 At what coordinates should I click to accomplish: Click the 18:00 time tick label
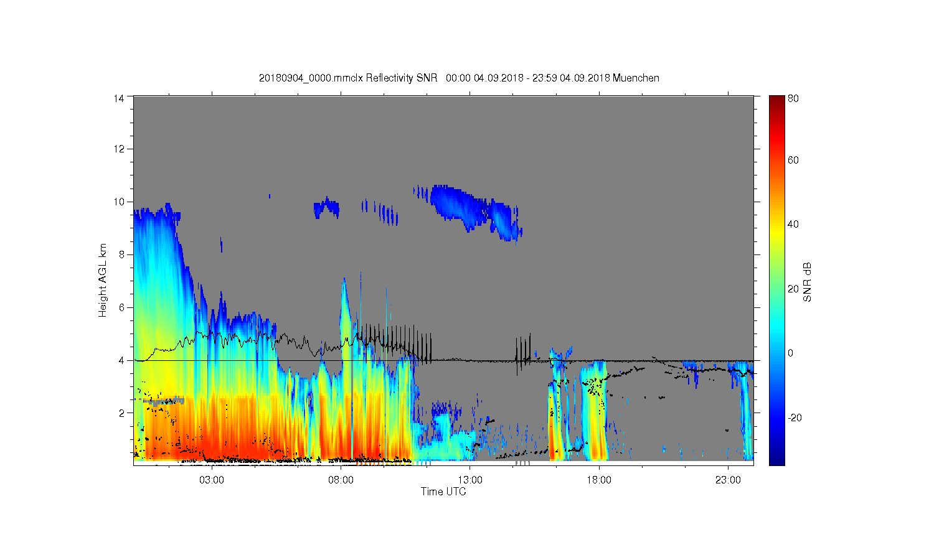[x=599, y=480]
